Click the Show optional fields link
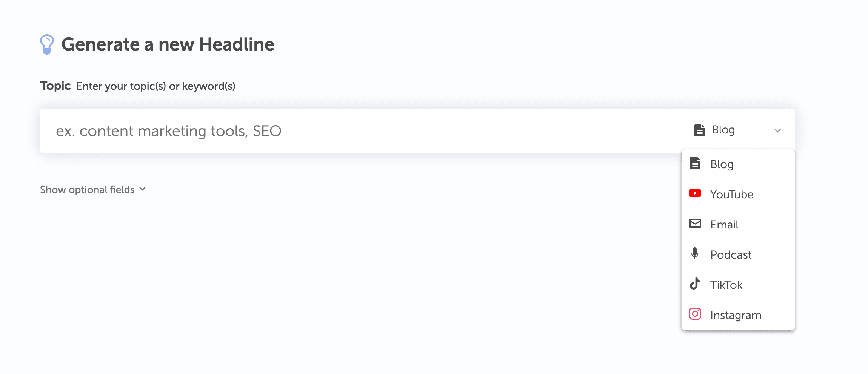868x374 pixels. pyautogui.click(x=87, y=190)
